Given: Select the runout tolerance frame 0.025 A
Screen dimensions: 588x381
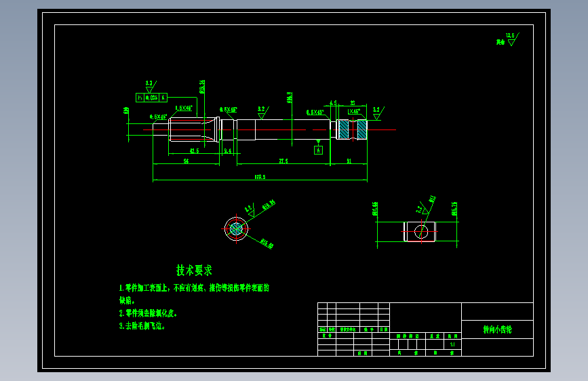Looking at the screenshot, I should pos(151,98).
